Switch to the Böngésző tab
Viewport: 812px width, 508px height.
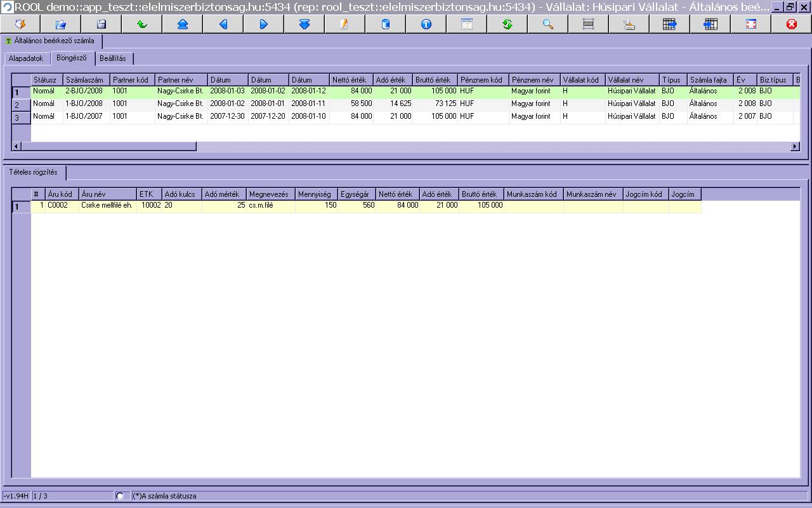[x=72, y=58]
